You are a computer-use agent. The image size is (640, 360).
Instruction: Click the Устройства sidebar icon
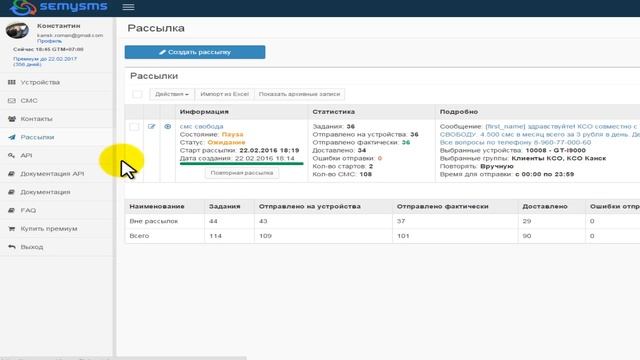click(12, 82)
